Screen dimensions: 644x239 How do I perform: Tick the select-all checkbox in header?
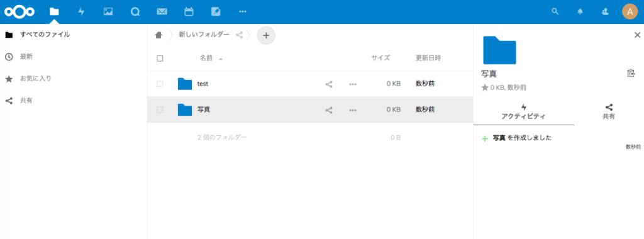coord(160,58)
